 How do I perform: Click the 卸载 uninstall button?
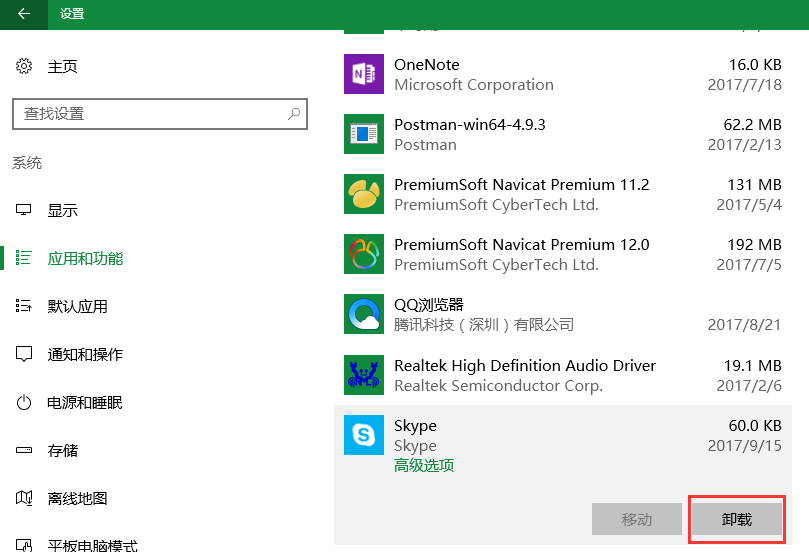coord(737,519)
